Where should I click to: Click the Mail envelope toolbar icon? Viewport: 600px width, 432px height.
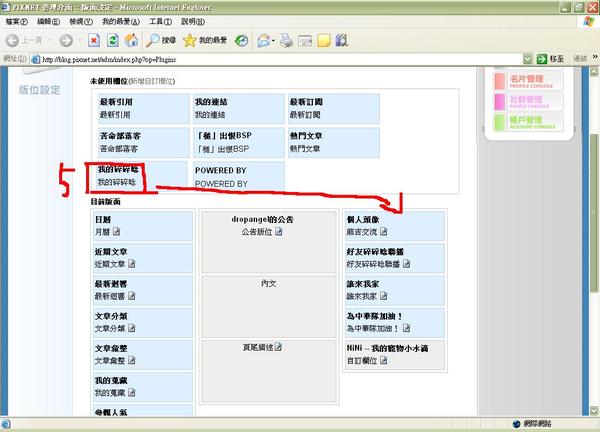coord(263,40)
